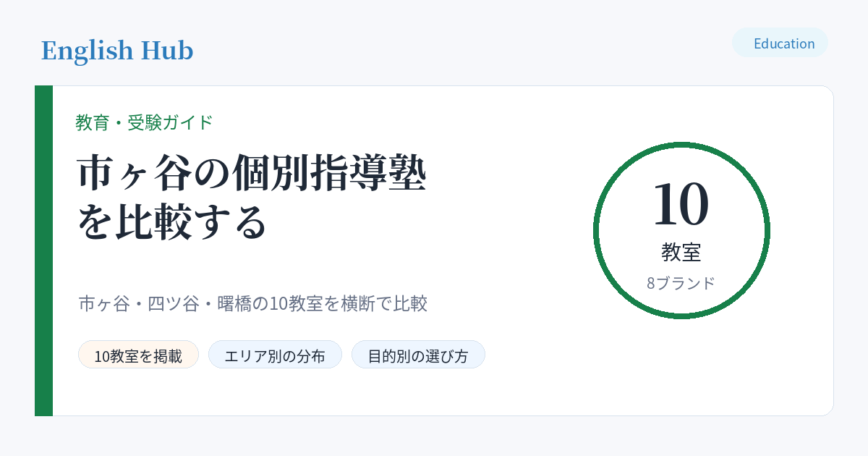Click the subtitle about 10教室を横断で比較
Screen dimensions: 868x456
[252, 303]
